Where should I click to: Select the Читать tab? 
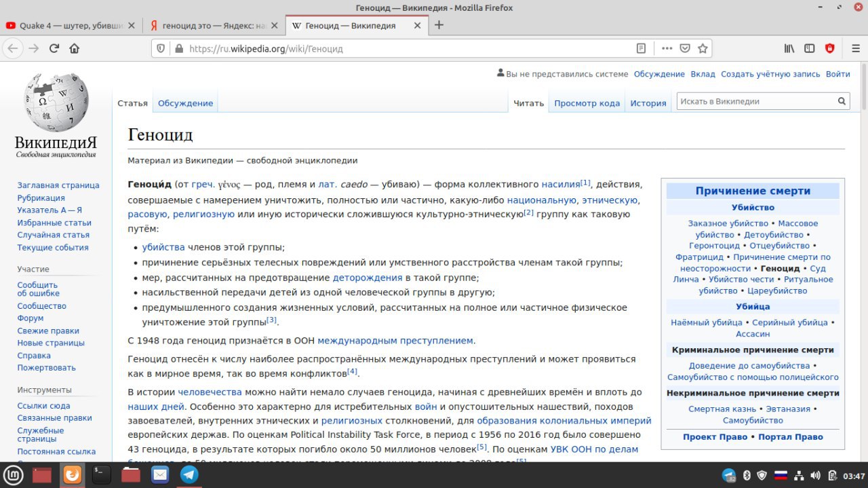coord(528,103)
